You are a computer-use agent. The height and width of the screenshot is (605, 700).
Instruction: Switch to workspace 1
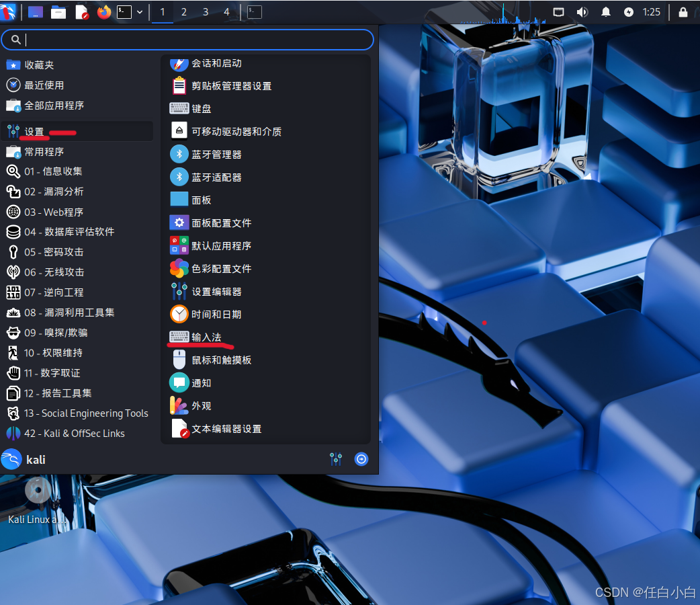(x=163, y=12)
